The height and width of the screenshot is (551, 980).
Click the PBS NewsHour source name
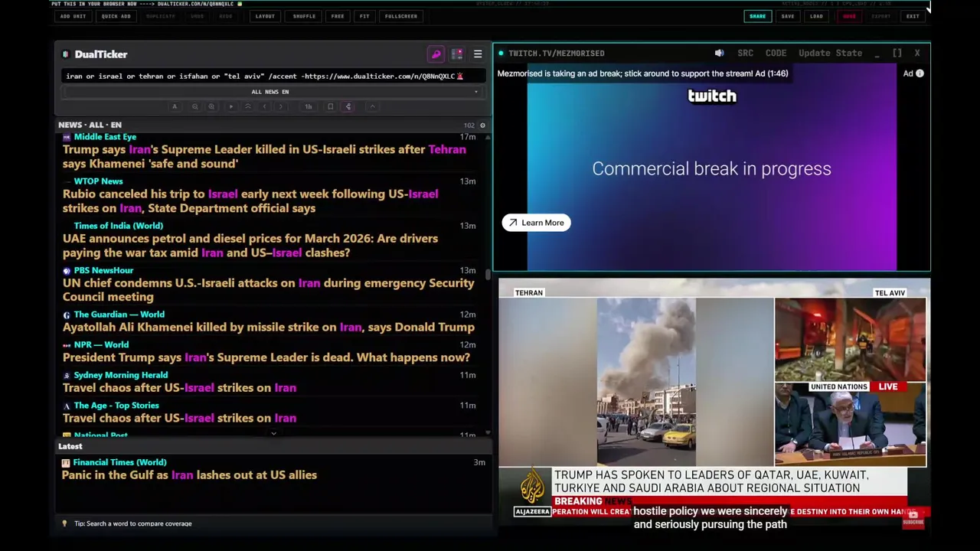[x=103, y=270]
